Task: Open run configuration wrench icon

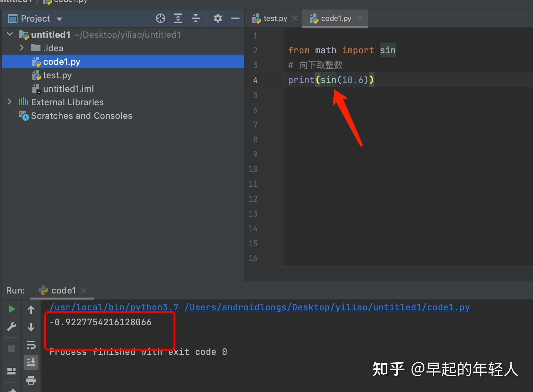Action: point(11,327)
